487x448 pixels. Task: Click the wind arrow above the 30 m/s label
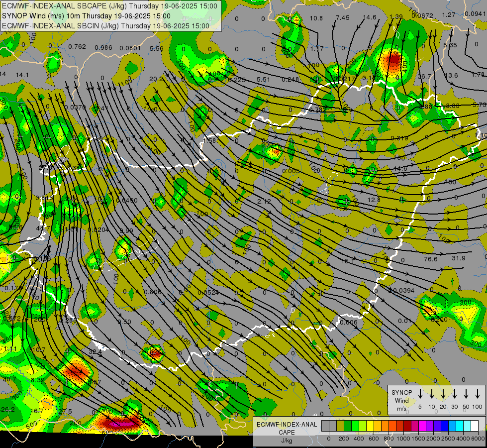[454, 394]
